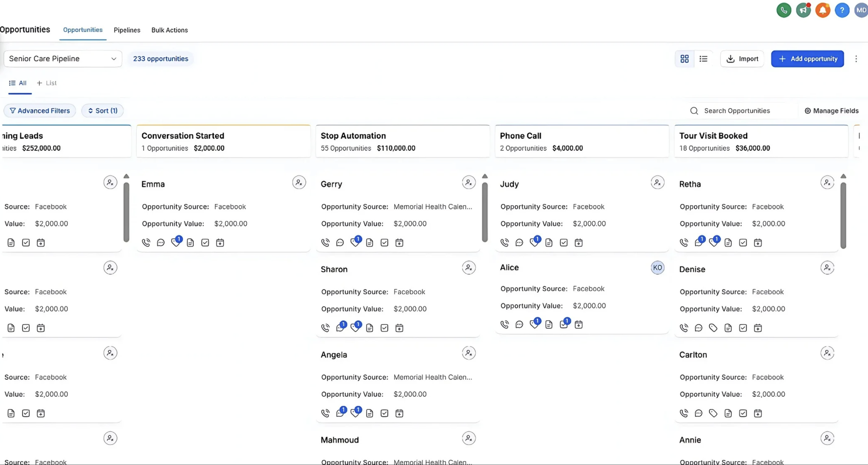Image resolution: width=868 pixels, height=465 pixels.
Task: Open the Retha opportunity card
Action: click(756, 211)
